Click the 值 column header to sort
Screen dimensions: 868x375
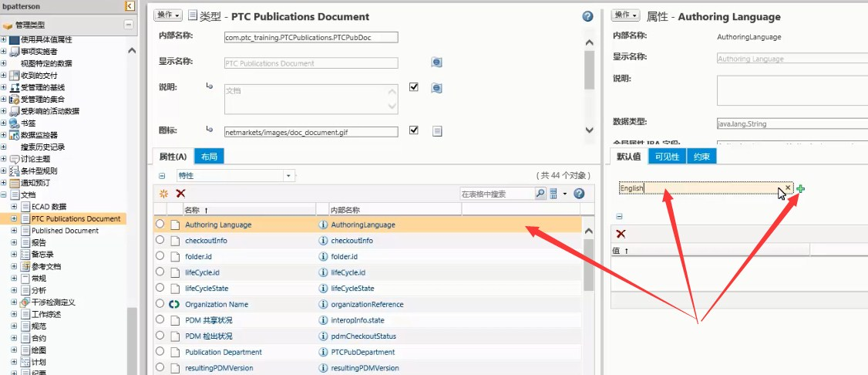710,250
